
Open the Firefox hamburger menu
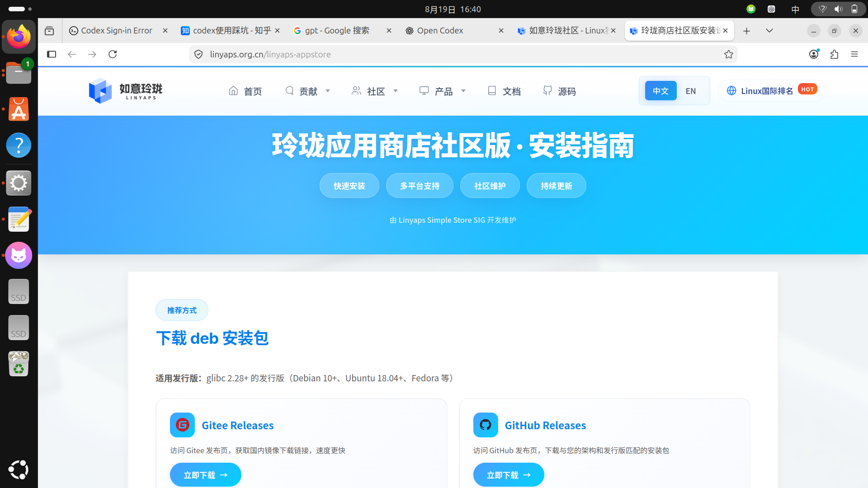coord(854,54)
